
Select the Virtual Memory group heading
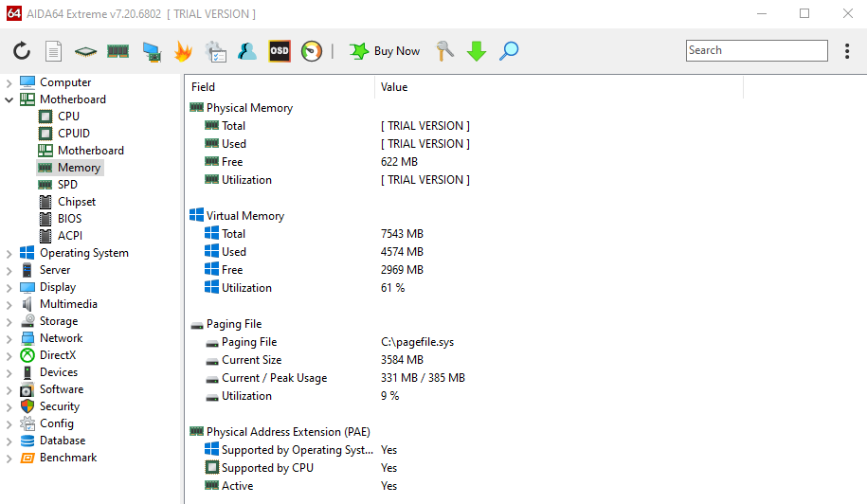pyautogui.click(x=245, y=216)
